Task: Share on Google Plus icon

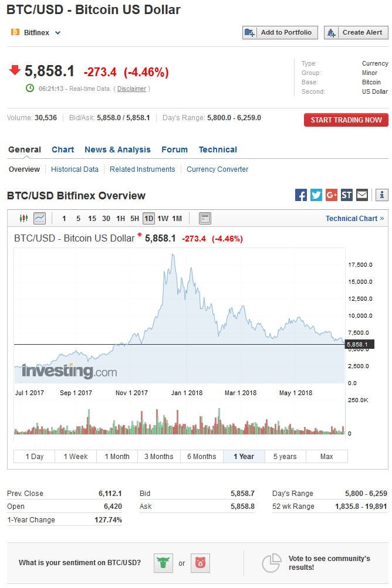Action: [x=332, y=195]
